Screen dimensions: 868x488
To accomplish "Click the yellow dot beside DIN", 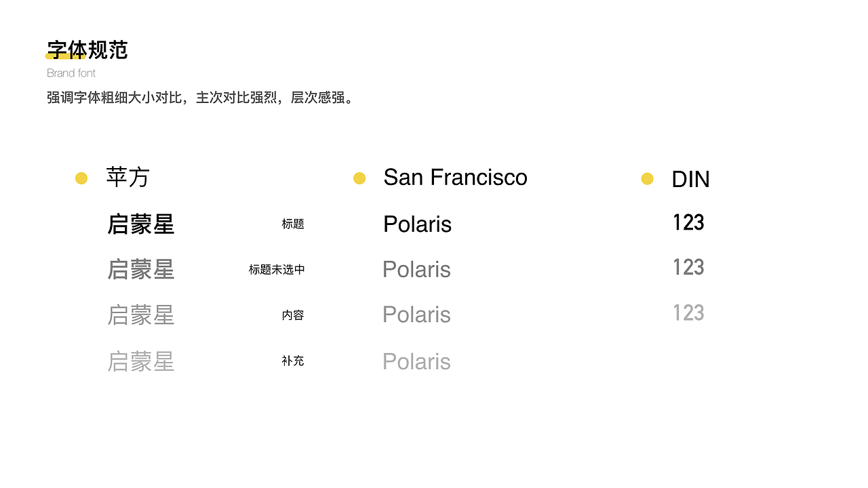I will click(x=647, y=179).
